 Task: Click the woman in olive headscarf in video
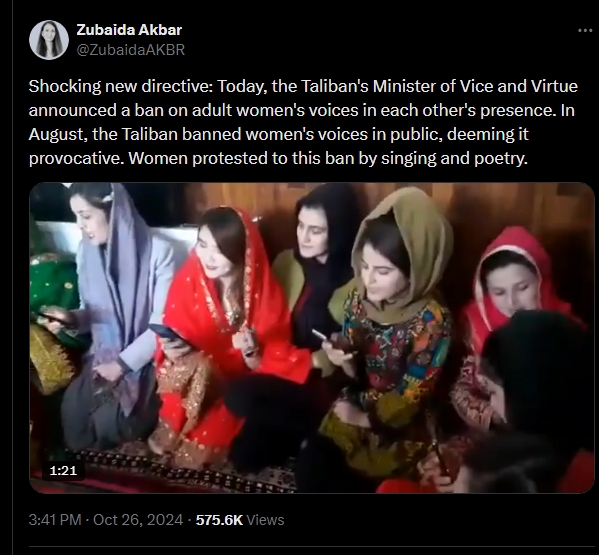coord(393,325)
